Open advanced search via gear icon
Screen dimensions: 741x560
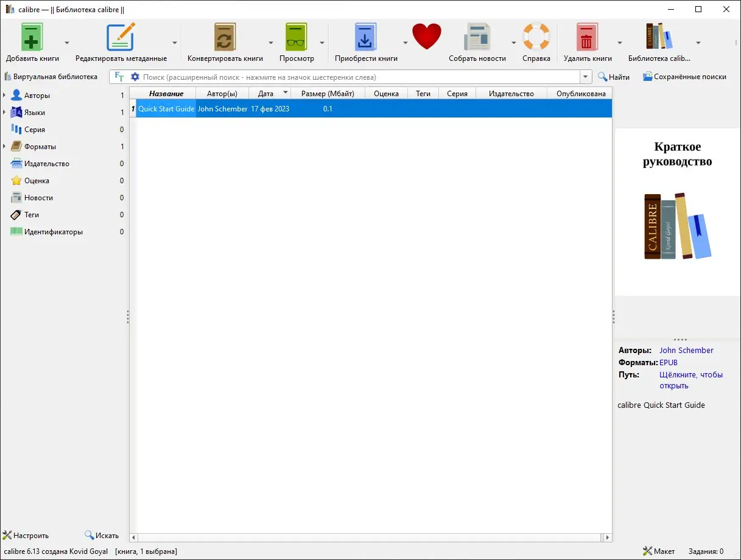(x=135, y=77)
